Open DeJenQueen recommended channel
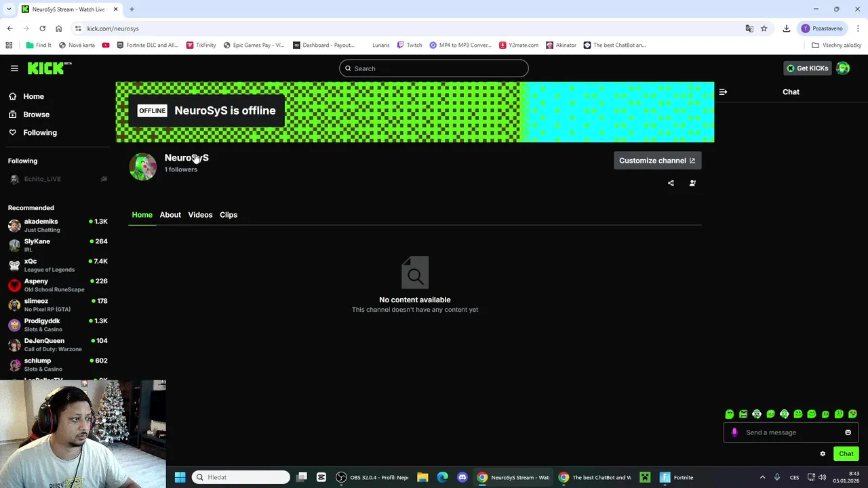868x488 pixels. pos(58,344)
